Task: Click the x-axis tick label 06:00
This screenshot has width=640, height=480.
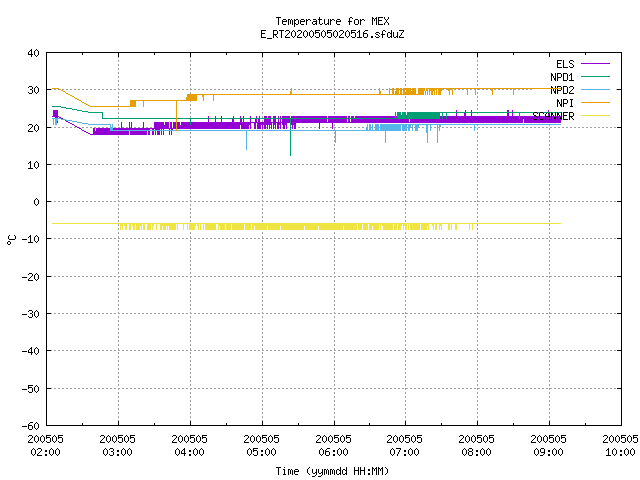Action: tap(333, 452)
